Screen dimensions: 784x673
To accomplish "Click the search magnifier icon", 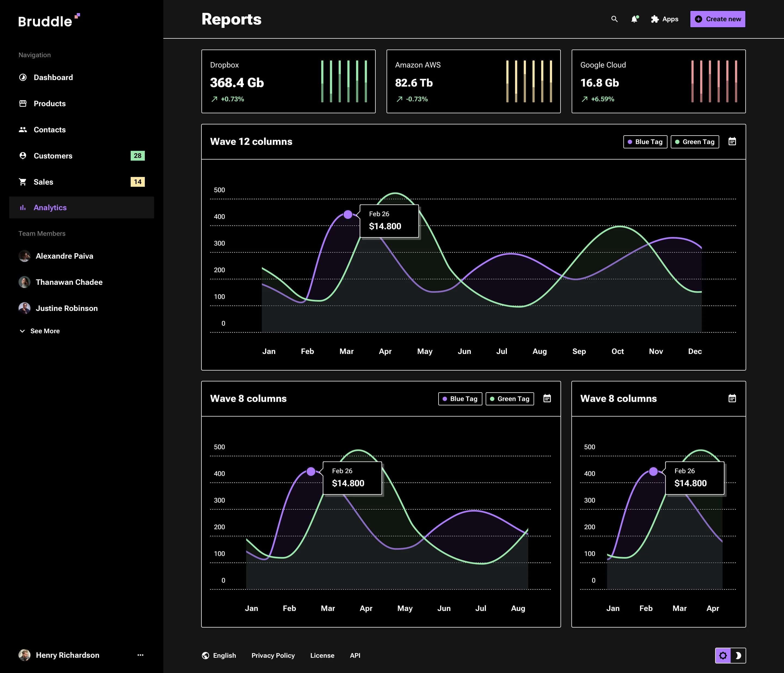I will click(614, 19).
